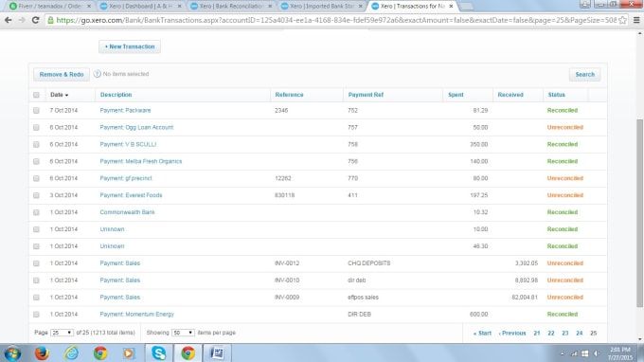Open Windows Start orb
This screenshot has width=644, height=362.
(12, 353)
